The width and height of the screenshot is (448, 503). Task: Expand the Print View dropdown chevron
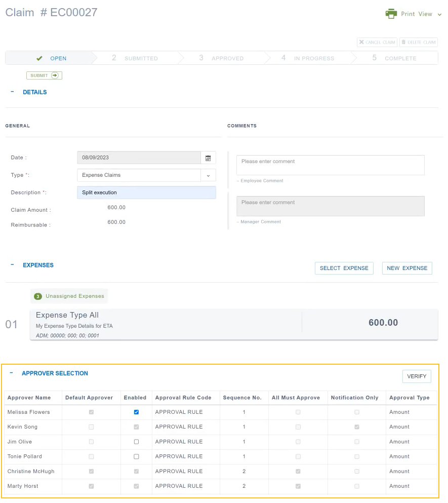click(x=439, y=15)
